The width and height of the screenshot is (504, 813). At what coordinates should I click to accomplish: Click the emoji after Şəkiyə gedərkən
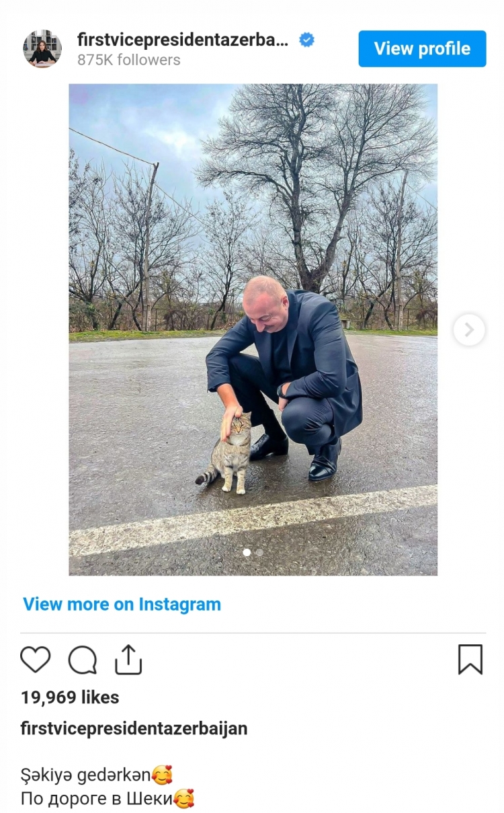click(x=162, y=775)
